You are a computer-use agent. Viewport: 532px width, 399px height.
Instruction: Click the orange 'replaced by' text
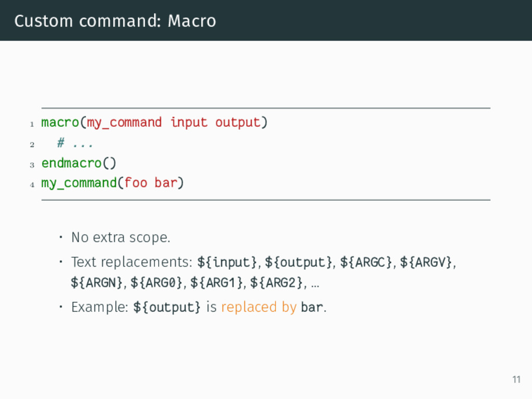[x=259, y=307]
